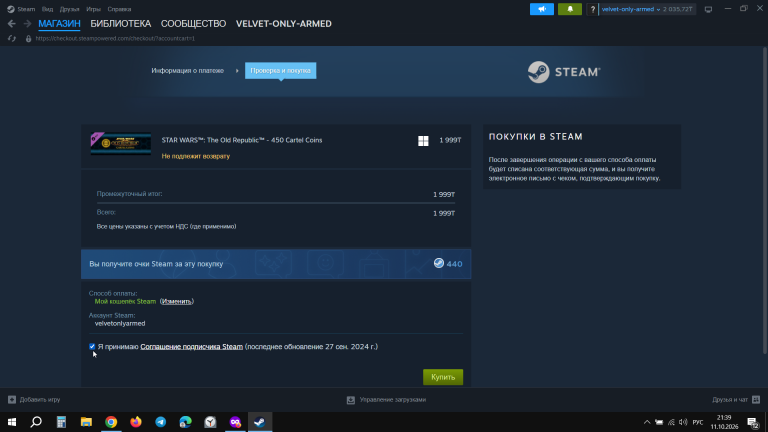Open the Вид menu
The image size is (768, 432).
(48, 9)
